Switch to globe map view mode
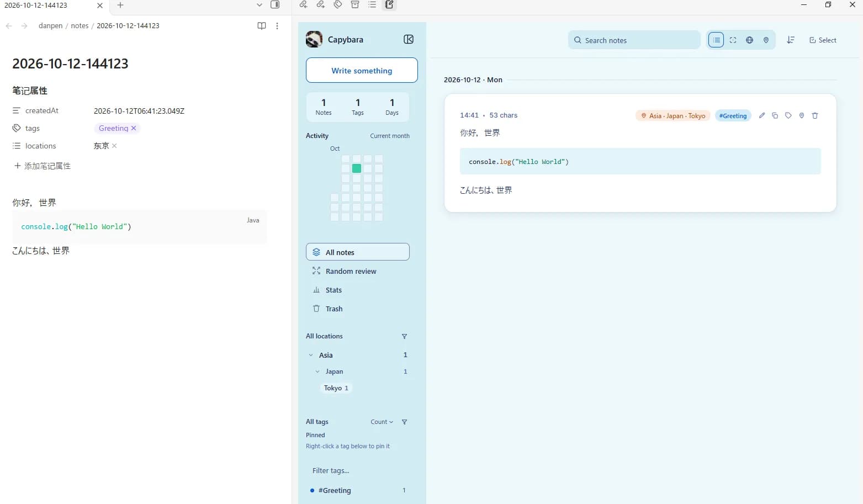This screenshot has height=504, width=863. click(x=749, y=40)
